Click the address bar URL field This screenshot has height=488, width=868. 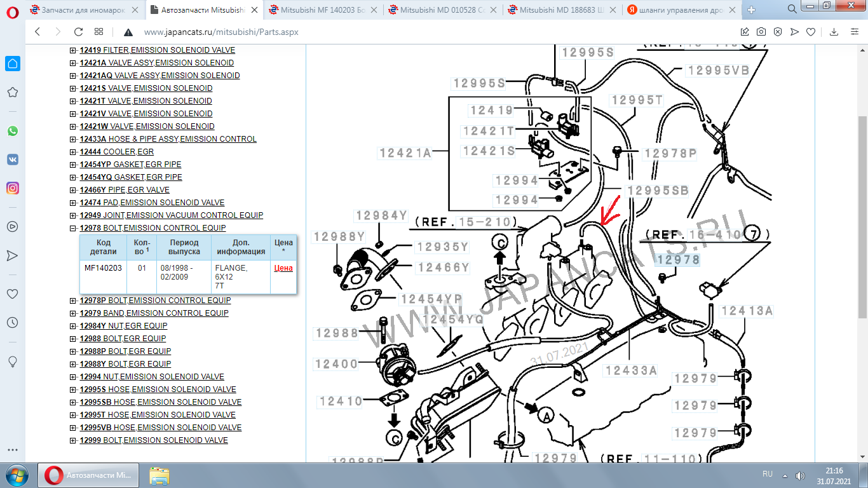click(438, 32)
